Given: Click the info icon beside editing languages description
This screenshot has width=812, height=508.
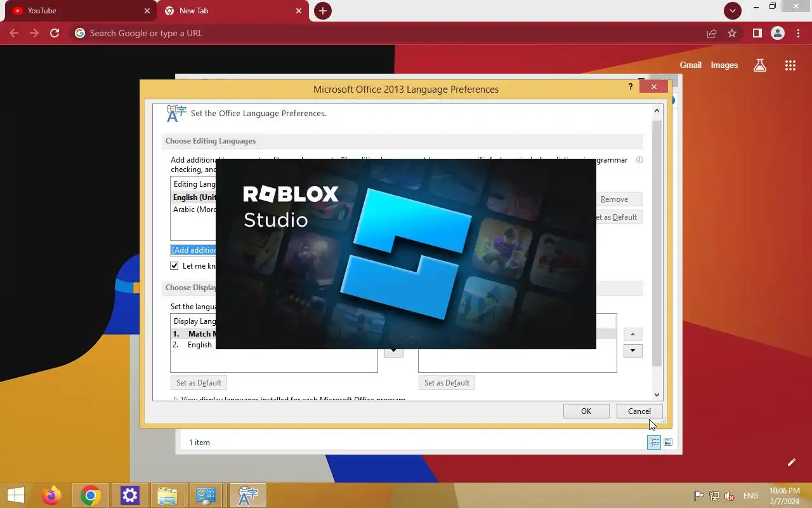Looking at the screenshot, I should pyautogui.click(x=639, y=160).
